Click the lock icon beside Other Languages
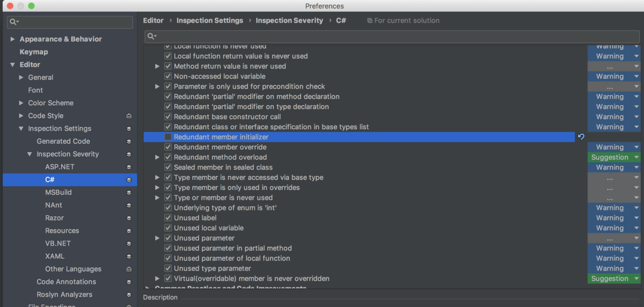This screenshot has width=644, height=307. [x=129, y=269]
